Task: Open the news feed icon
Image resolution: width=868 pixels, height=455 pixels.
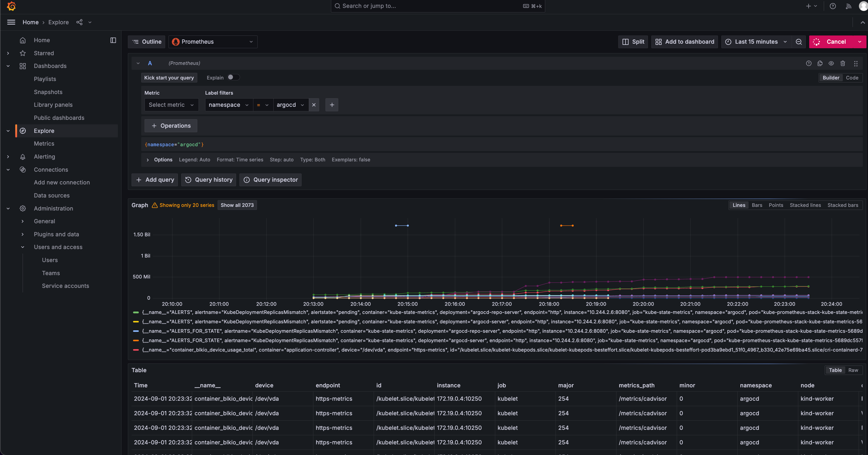Action: coord(848,6)
